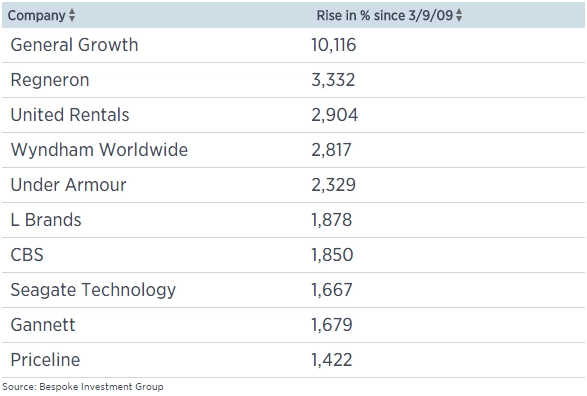Sort table by the Company sort arrows
This screenshot has width=587, height=396.
[x=72, y=15]
